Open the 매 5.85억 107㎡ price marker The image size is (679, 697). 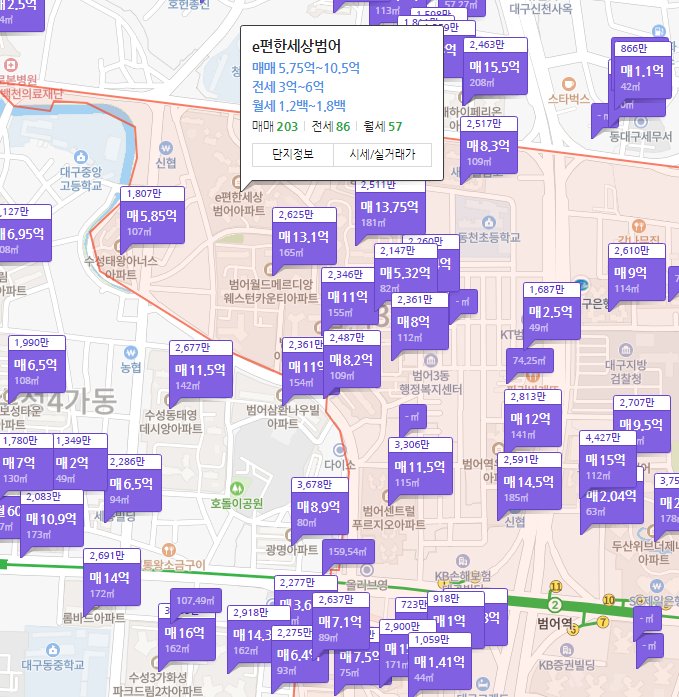[x=152, y=216]
